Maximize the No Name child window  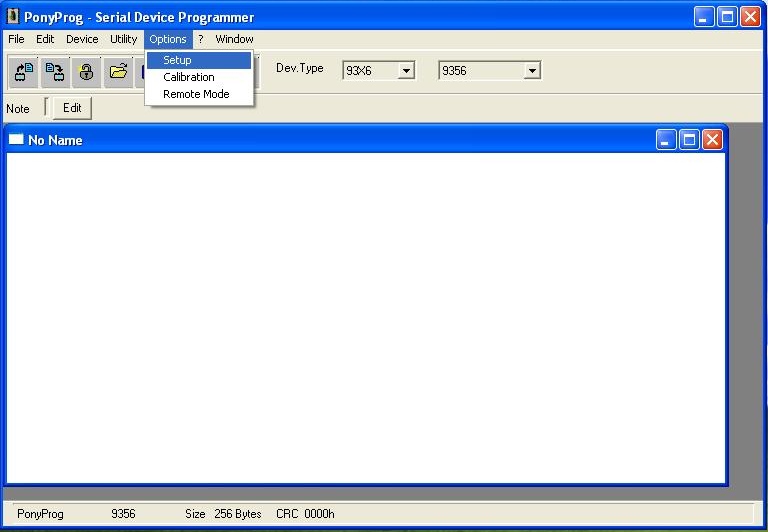click(x=689, y=140)
